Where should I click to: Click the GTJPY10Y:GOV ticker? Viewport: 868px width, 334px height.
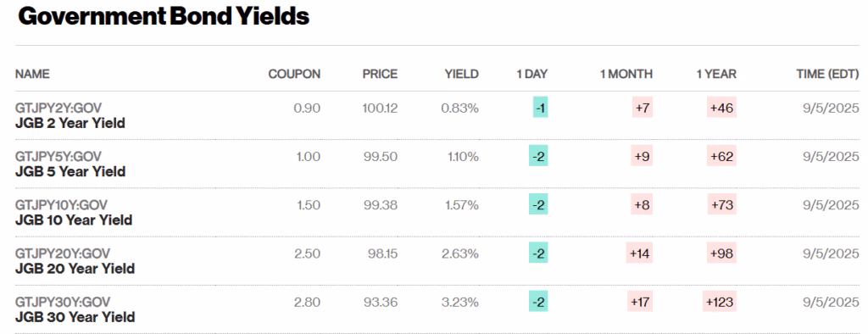tap(61, 205)
